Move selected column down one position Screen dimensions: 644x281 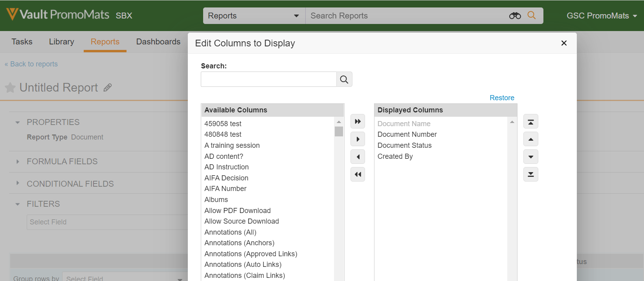pyautogui.click(x=530, y=157)
